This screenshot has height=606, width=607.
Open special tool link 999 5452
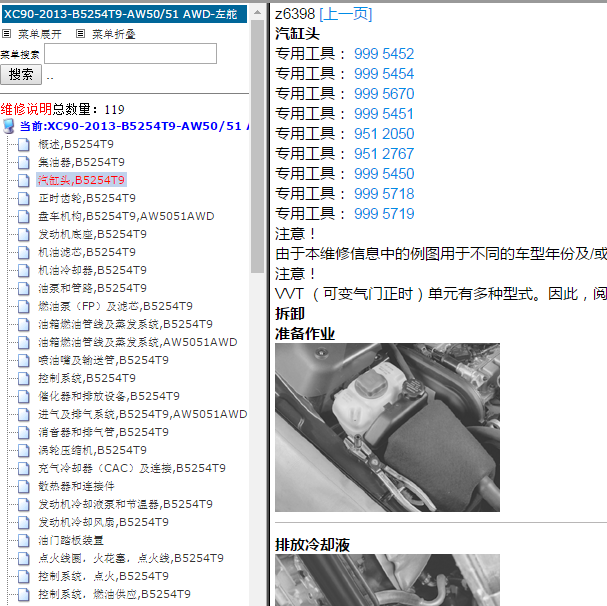coord(384,54)
